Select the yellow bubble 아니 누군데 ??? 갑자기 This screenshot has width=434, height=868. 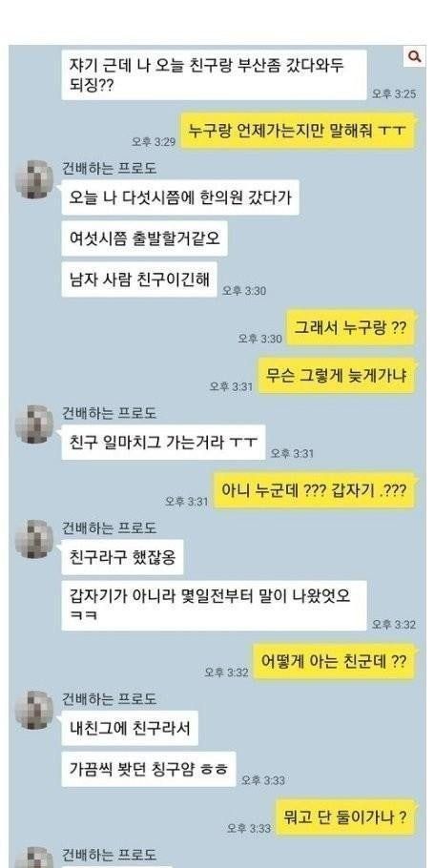point(315,490)
